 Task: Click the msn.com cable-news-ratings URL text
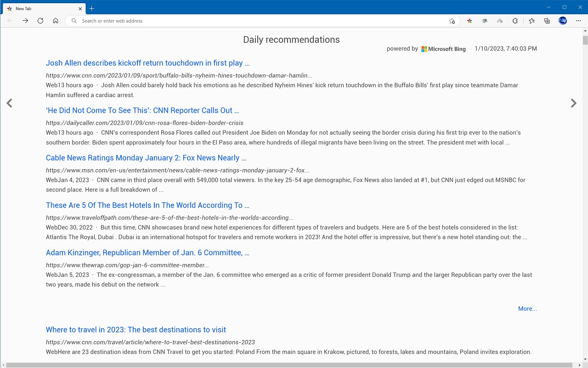coord(177,170)
